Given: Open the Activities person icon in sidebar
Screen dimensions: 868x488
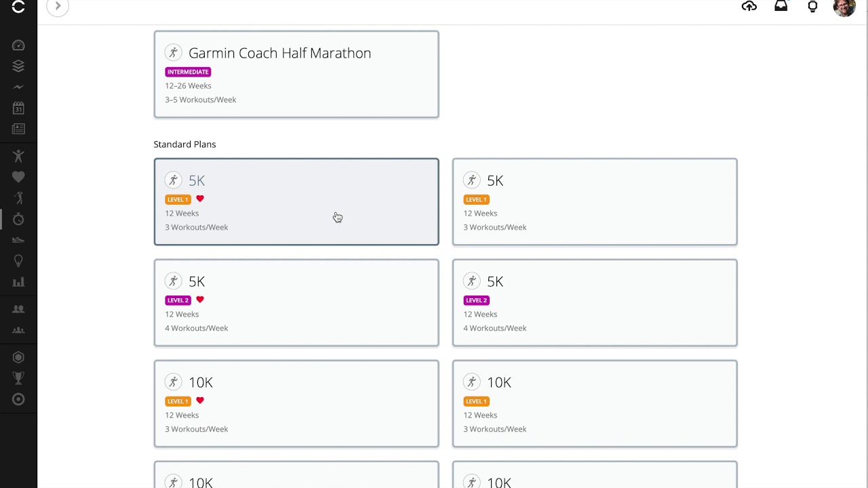Looking at the screenshot, I should (18, 156).
